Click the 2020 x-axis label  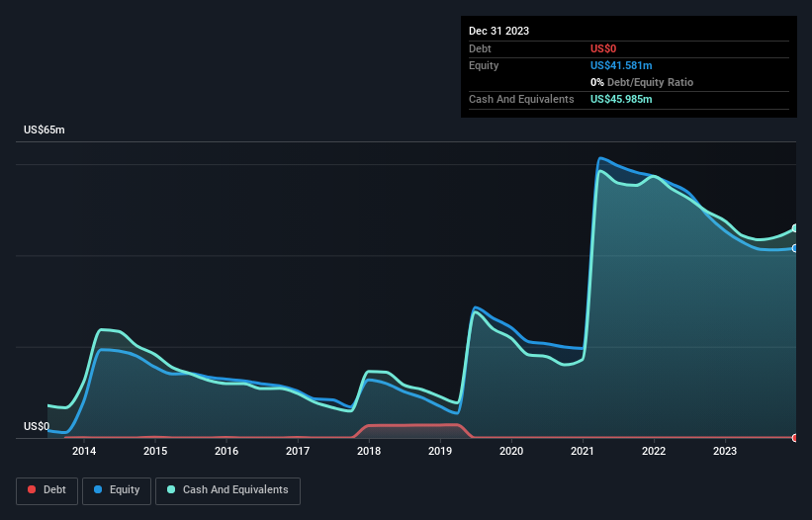511,451
